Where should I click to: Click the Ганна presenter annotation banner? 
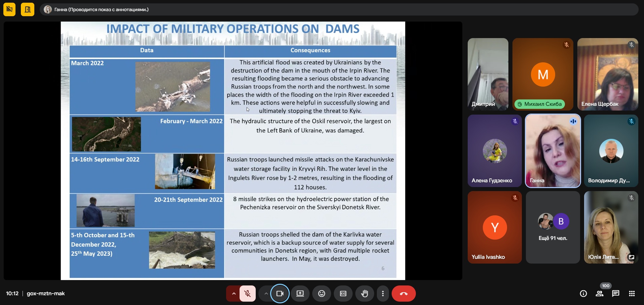pyautogui.click(x=101, y=9)
